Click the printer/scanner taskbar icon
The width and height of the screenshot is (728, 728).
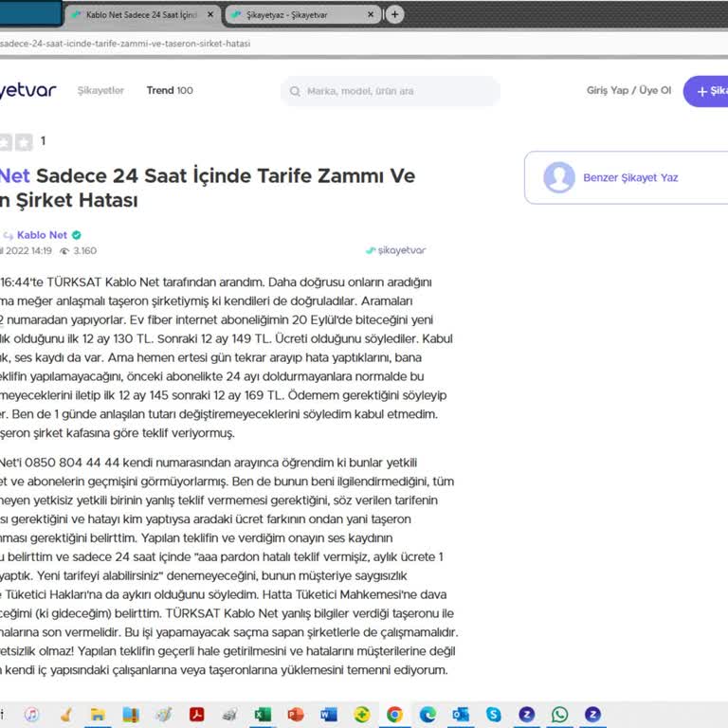point(229,714)
